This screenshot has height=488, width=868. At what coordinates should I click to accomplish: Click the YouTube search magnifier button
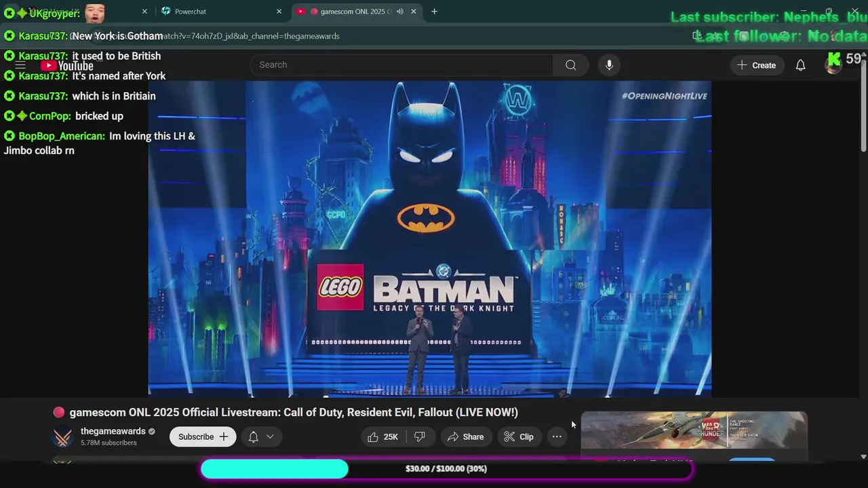pos(571,65)
